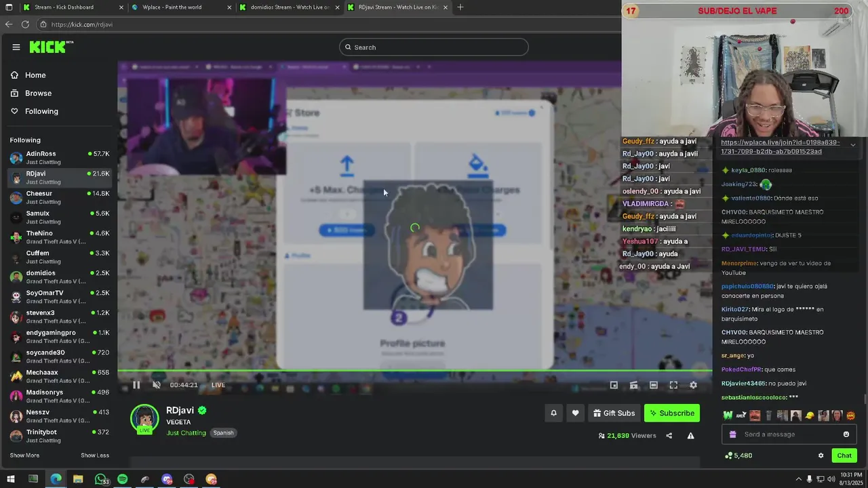The image size is (868, 488).
Task: Open Browse in the sidebar
Action: tap(38, 93)
